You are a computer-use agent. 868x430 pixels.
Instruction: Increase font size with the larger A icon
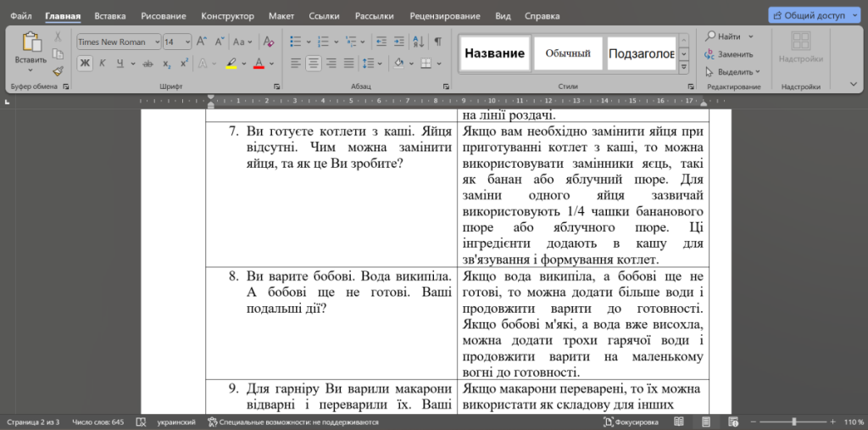202,42
